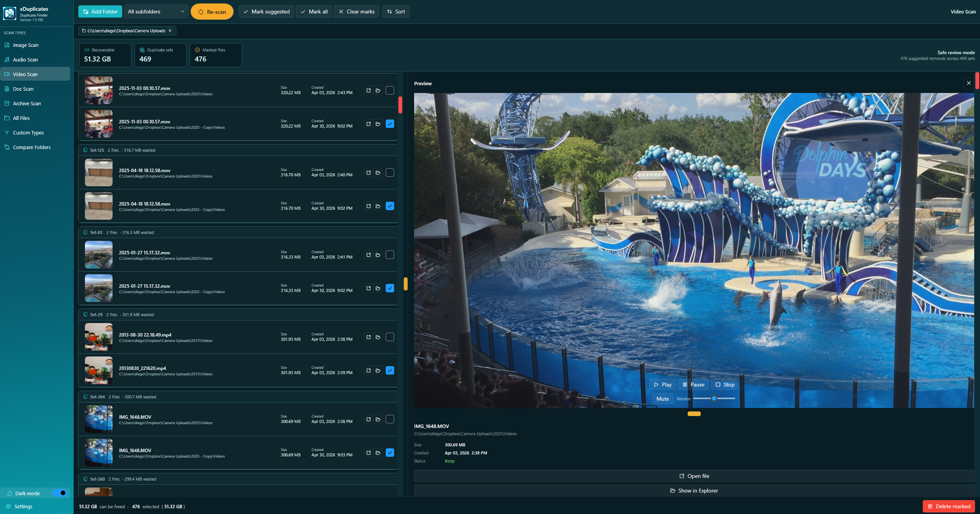Open Compare Folders
980x514 pixels.
35,147
